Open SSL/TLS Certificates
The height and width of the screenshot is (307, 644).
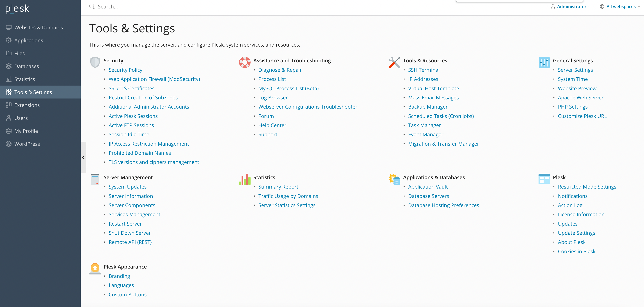click(x=132, y=88)
